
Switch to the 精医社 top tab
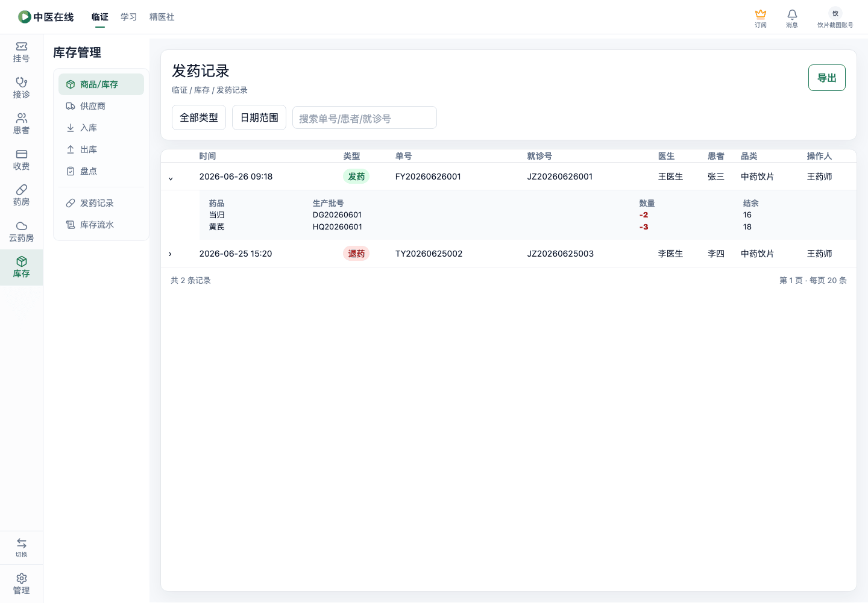[162, 17]
